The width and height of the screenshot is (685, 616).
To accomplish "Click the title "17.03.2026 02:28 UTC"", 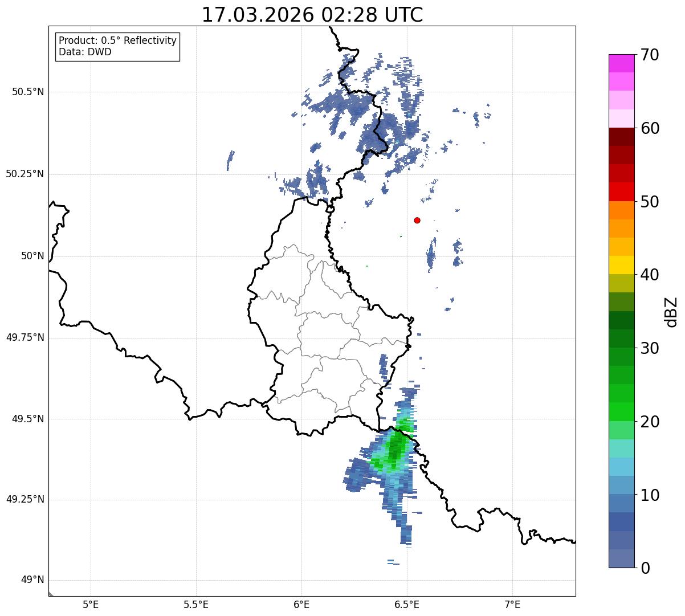I will [312, 15].
